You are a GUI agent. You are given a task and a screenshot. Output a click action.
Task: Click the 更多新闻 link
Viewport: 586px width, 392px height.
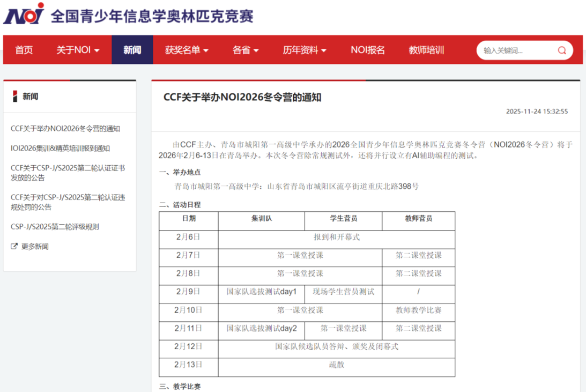35,246
